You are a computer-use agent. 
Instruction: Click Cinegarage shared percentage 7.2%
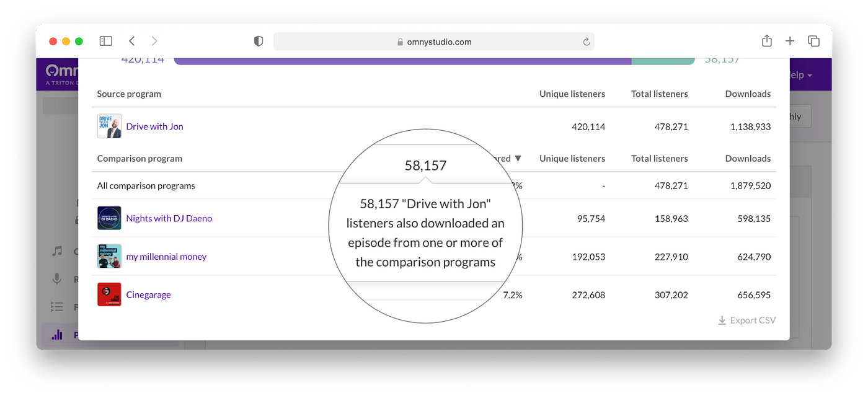[513, 295]
